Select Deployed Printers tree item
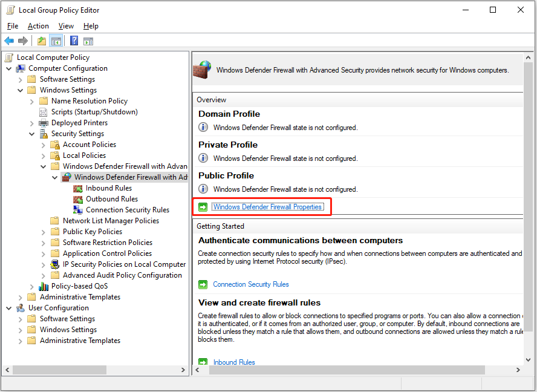This screenshot has height=392, width=537. coord(79,123)
